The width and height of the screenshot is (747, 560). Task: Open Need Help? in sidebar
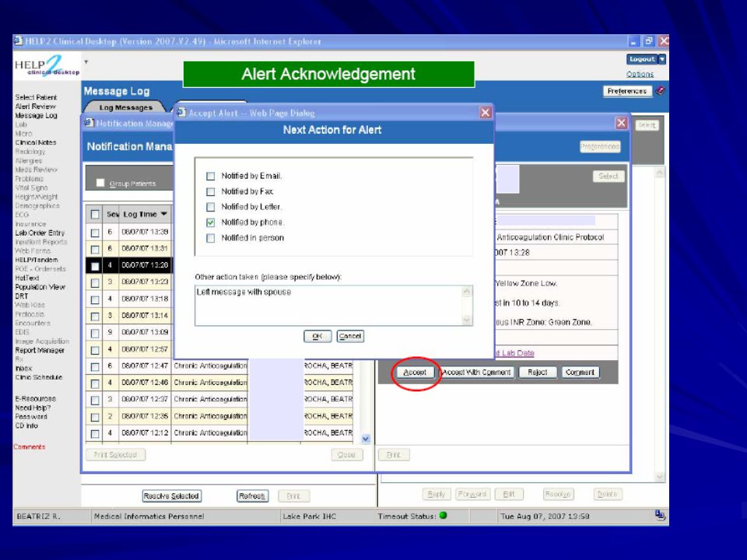[x=33, y=408]
